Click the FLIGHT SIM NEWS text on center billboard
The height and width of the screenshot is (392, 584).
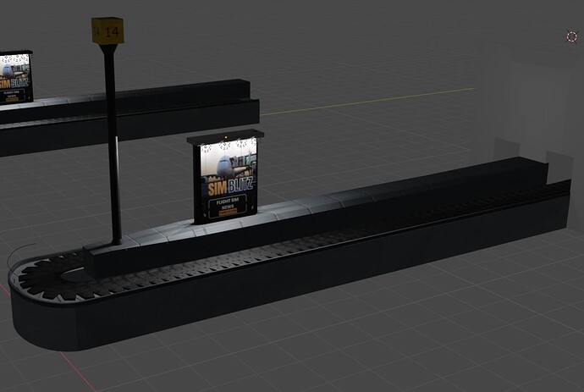(224, 206)
